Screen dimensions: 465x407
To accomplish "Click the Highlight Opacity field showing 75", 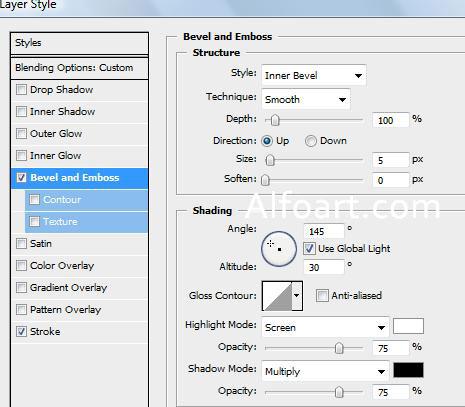I will [391, 348].
